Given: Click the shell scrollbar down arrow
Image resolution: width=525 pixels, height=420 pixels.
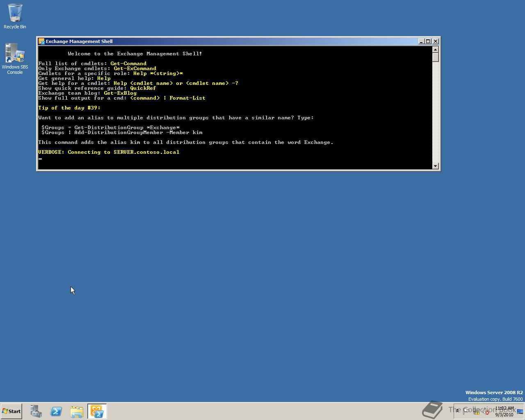Looking at the screenshot, I should click(436, 166).
